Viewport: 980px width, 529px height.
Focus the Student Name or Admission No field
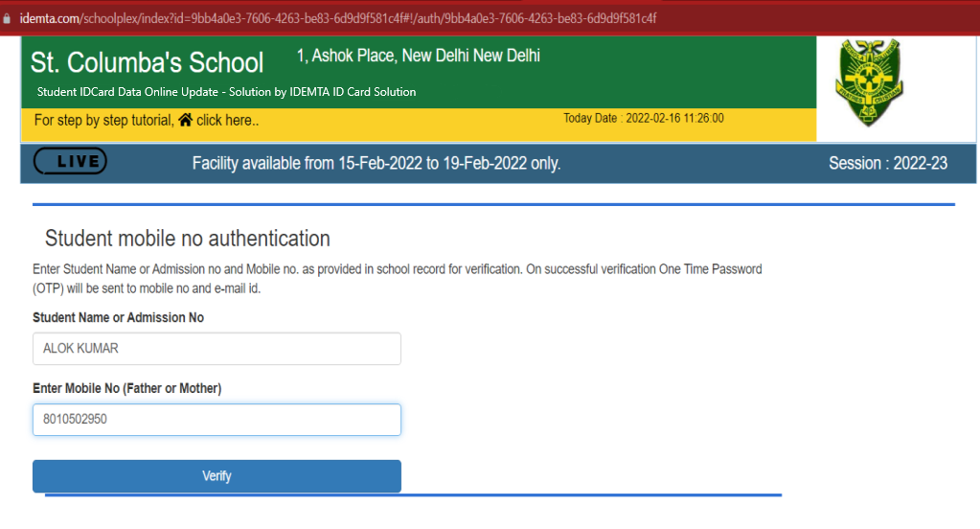(217, 349)
